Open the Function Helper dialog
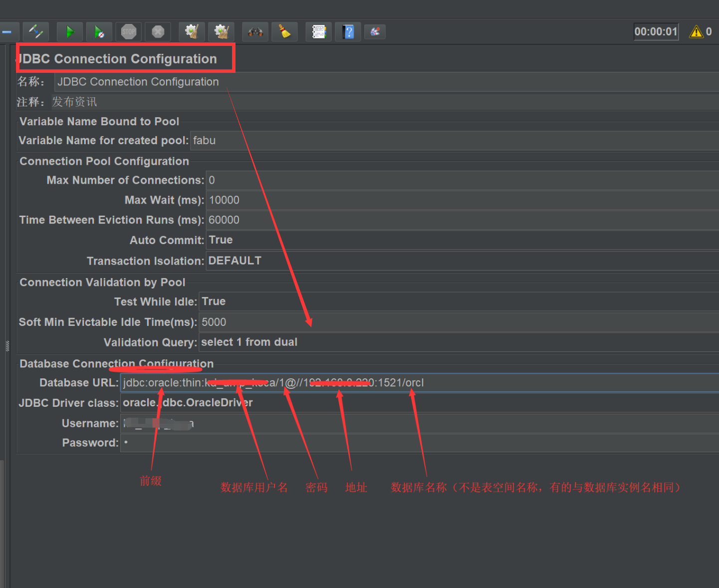 click(x=318, y=31)
